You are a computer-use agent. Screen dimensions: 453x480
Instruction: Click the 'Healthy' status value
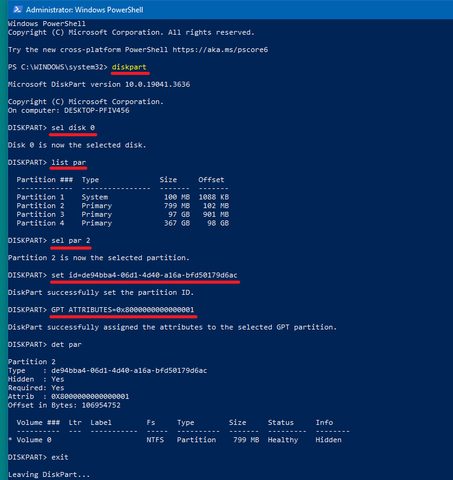283,440
